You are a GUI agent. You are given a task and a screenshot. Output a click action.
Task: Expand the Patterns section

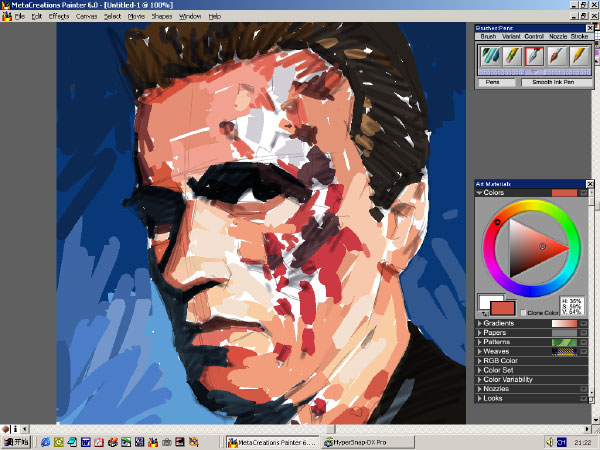pos(479,342)
